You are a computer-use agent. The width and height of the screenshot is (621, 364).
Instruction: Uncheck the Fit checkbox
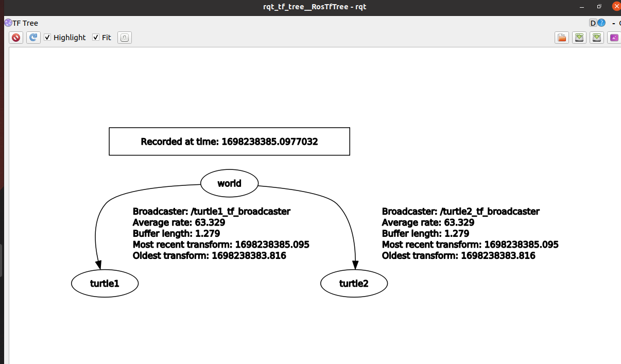(x=96, y=38)
